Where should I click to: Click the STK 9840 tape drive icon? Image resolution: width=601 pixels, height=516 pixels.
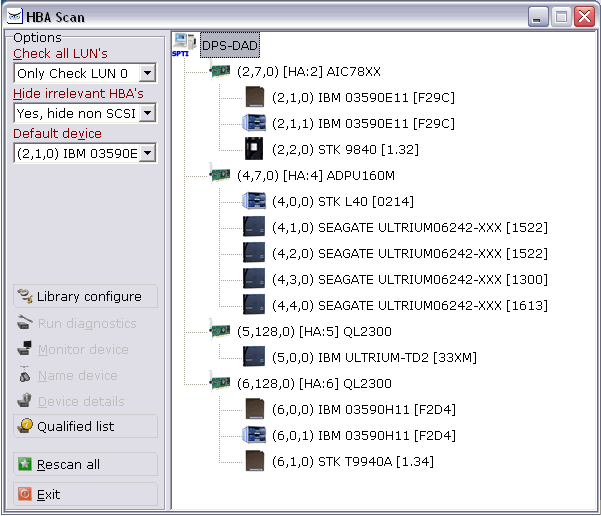click(254, 149)
